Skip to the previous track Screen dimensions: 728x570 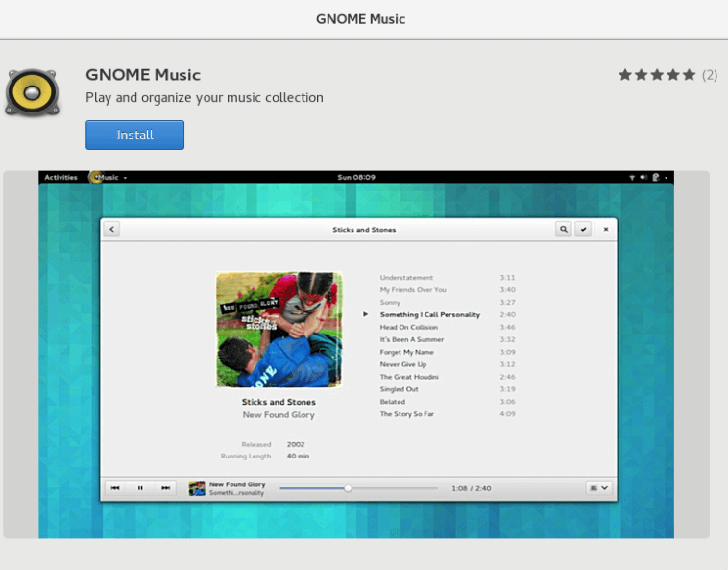pos(115,488)
